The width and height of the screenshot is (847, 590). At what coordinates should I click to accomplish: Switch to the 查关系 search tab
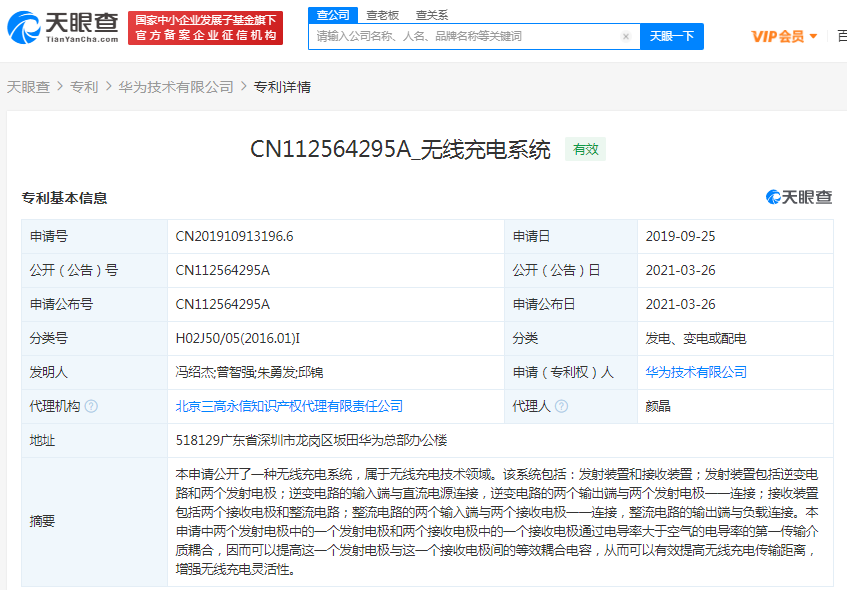(432, 15)
